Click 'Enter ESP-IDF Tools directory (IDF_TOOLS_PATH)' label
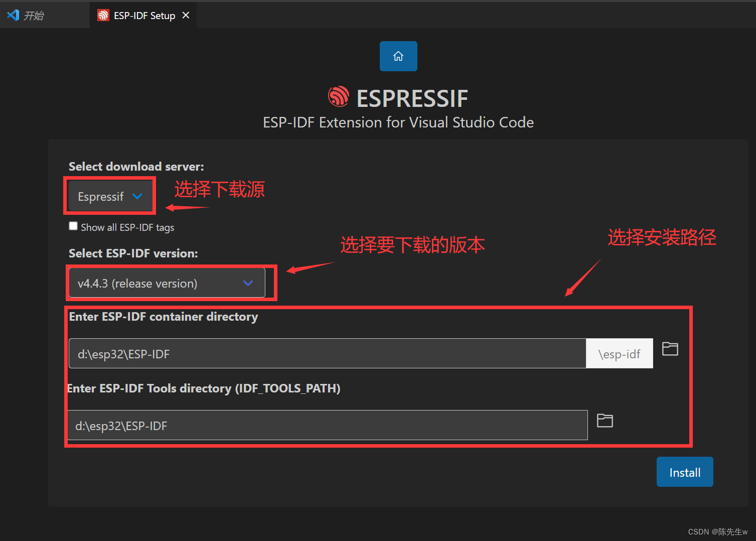756x541 pixels. [204, 388]
